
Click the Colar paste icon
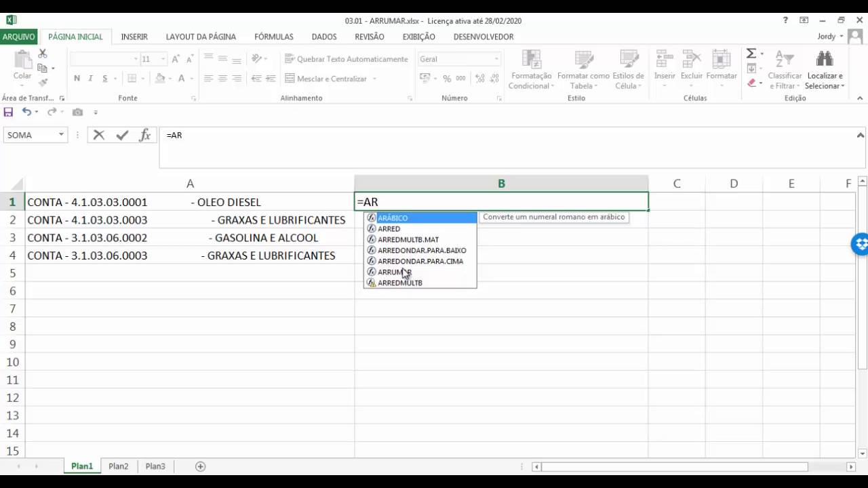coord(22,61)
